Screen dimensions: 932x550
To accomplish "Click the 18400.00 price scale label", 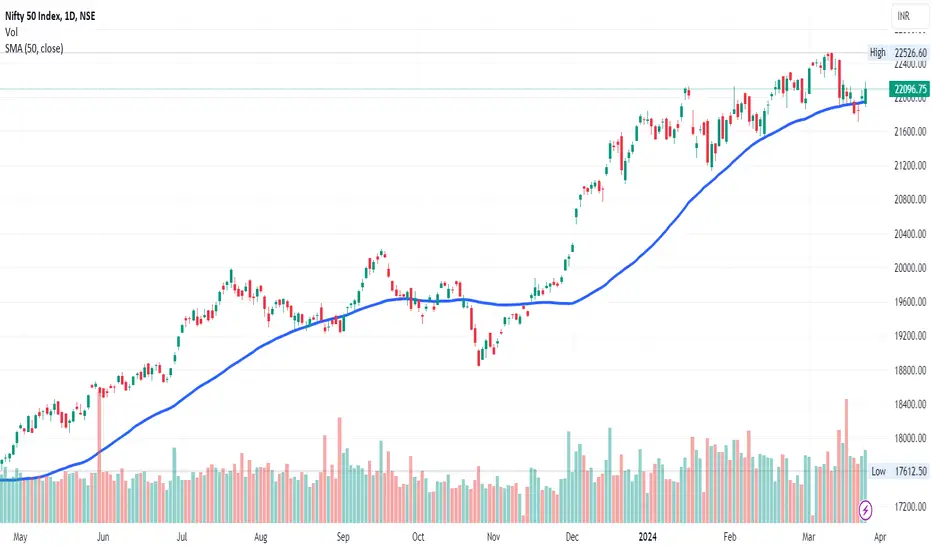I will click(x=910, y=404).
